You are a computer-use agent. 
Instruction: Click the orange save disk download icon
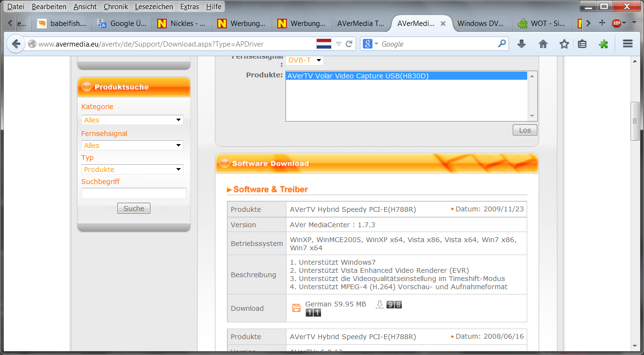[x=297, y=308]
